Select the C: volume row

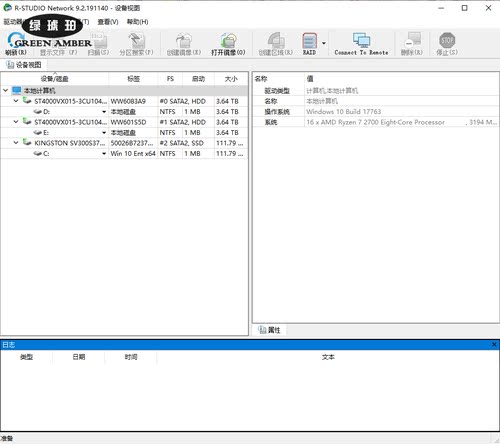coord(124,154)
